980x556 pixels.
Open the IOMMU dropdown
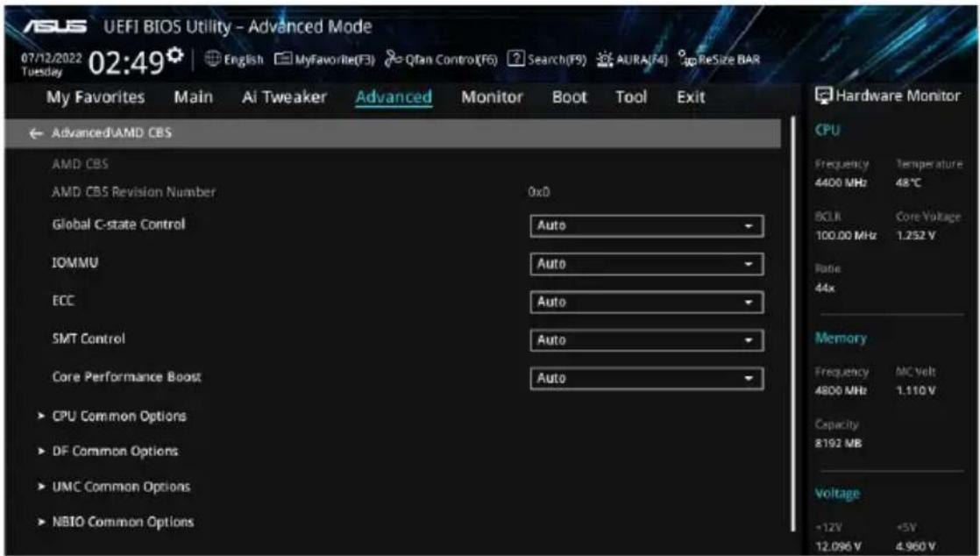646,264
